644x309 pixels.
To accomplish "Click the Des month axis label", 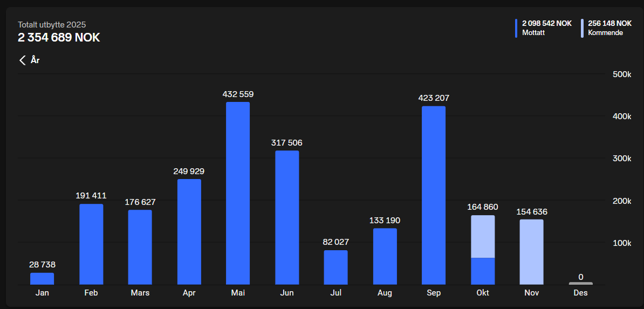I will [581, 293].
